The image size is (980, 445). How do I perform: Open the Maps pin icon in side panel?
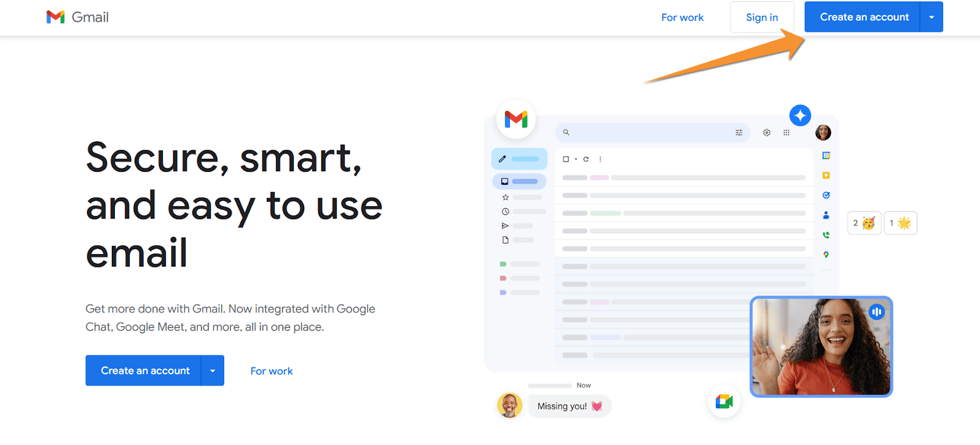tap(826, 255)
